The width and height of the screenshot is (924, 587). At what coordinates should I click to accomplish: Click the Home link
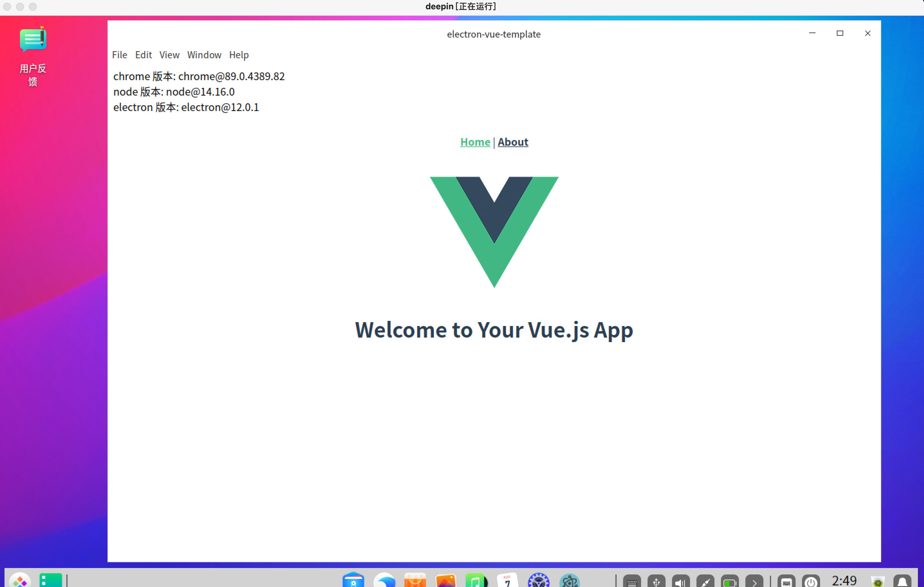[x=475, y=142]
